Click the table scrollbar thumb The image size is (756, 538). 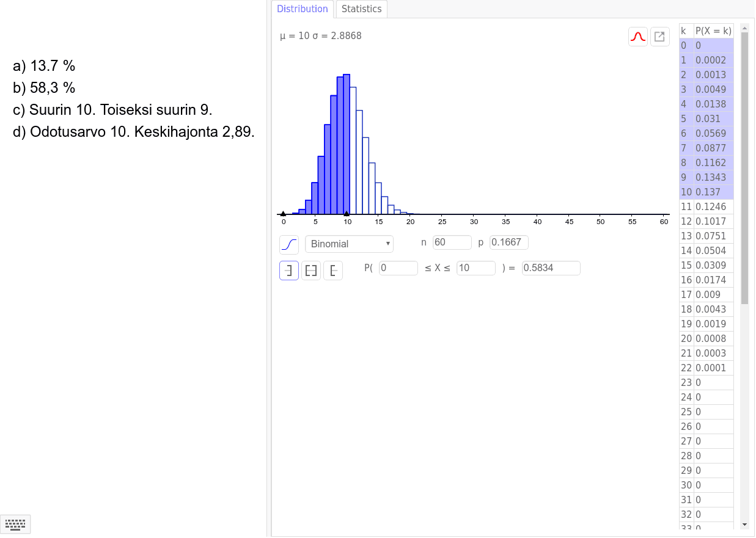click(744, 168)
